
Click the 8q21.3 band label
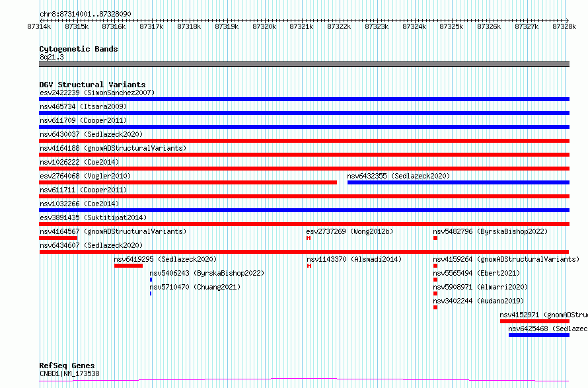click(x=52, y=57)
